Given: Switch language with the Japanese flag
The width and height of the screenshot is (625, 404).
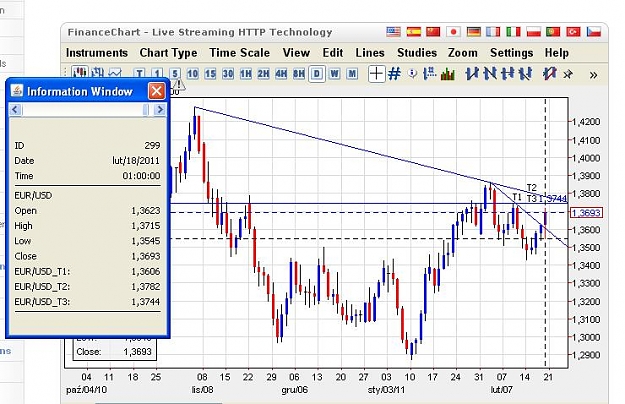Looking at the screenshot, I should (x=453, y=32).
